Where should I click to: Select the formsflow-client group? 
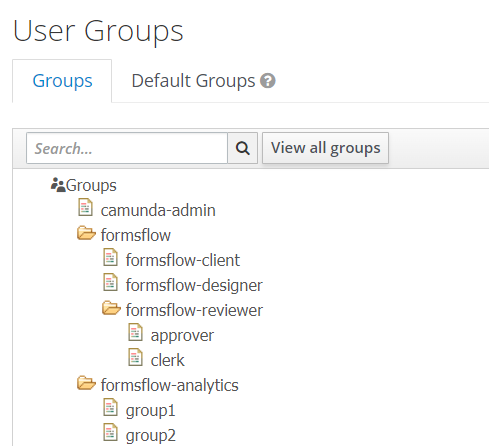pyautogui.click(x=183, y=260)
